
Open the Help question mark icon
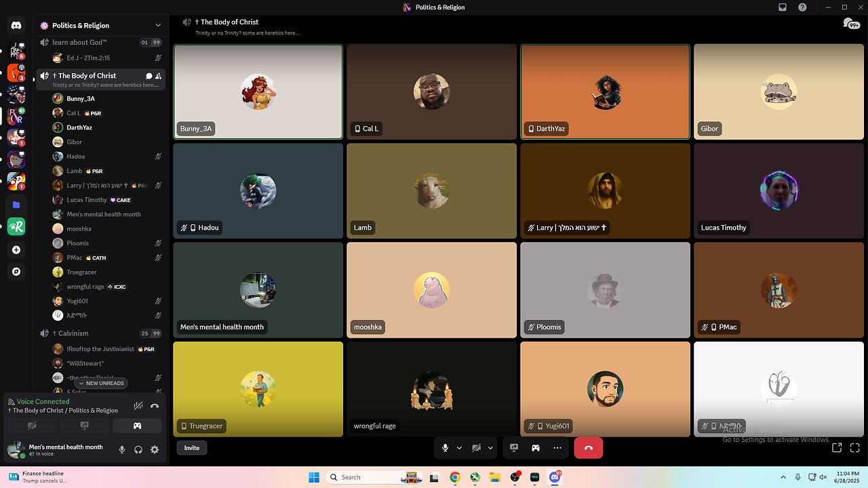(x=802, y=7)
